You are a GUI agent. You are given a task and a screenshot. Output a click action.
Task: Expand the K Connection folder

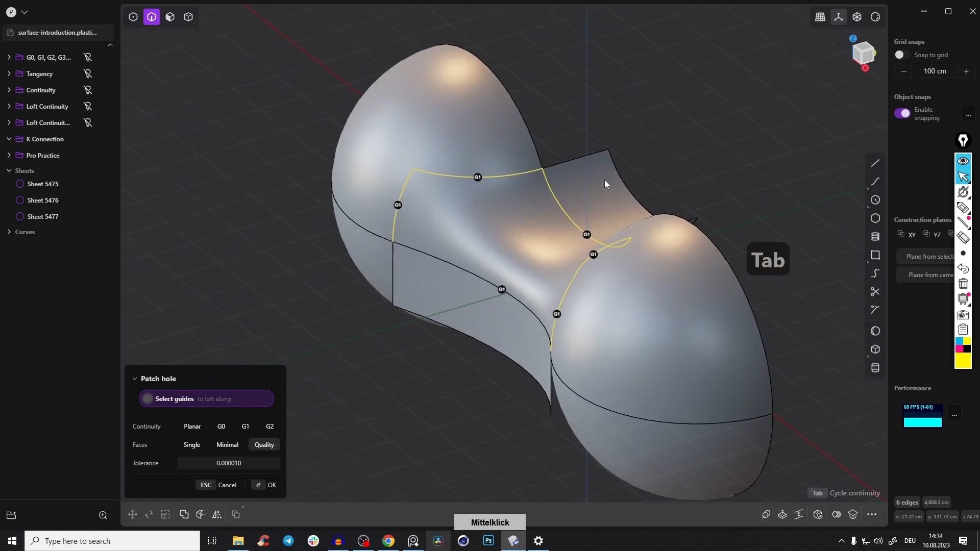coord(9,139)
